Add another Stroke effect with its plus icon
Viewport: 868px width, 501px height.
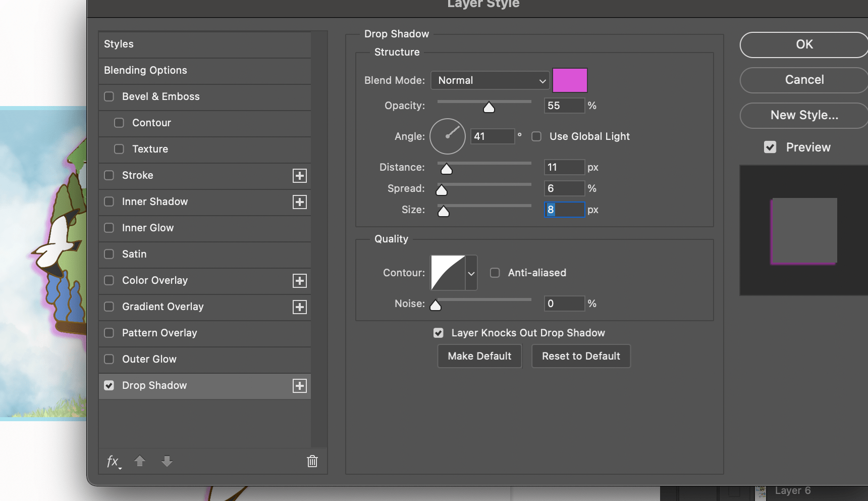pos(300,176)
